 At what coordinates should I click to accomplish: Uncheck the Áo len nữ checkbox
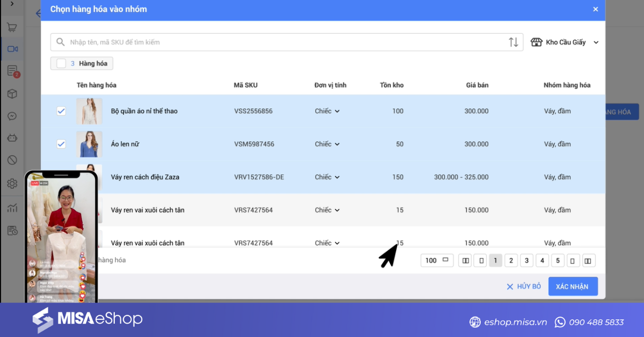pos(61,144)
